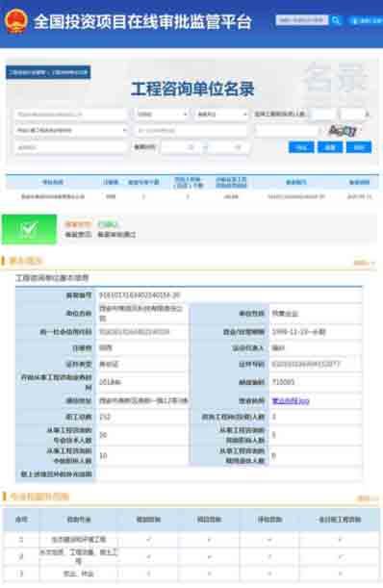
Task: Click the captcha code input field
Action: click(x=287, y=131)
